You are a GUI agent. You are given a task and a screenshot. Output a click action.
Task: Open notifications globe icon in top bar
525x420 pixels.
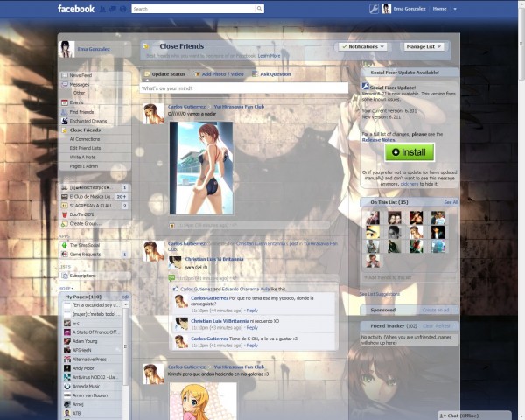click(x=122, y=9)
